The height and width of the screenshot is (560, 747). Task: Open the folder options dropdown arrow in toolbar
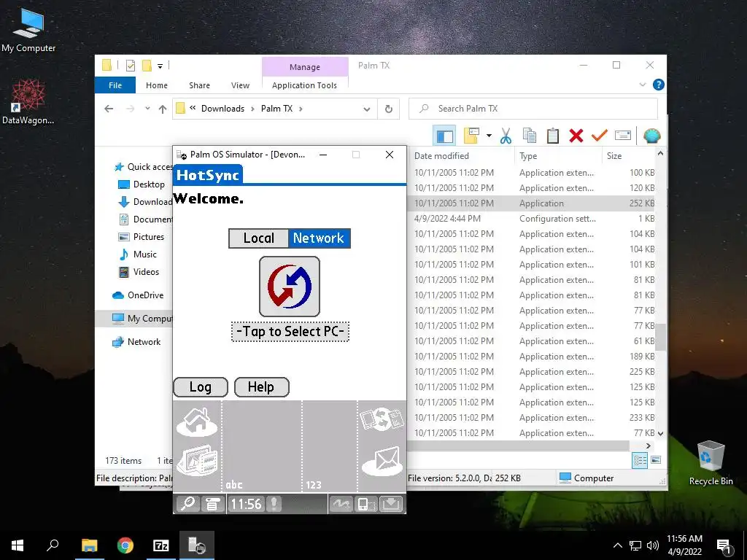pyautogui.click(x=489, y=136)
